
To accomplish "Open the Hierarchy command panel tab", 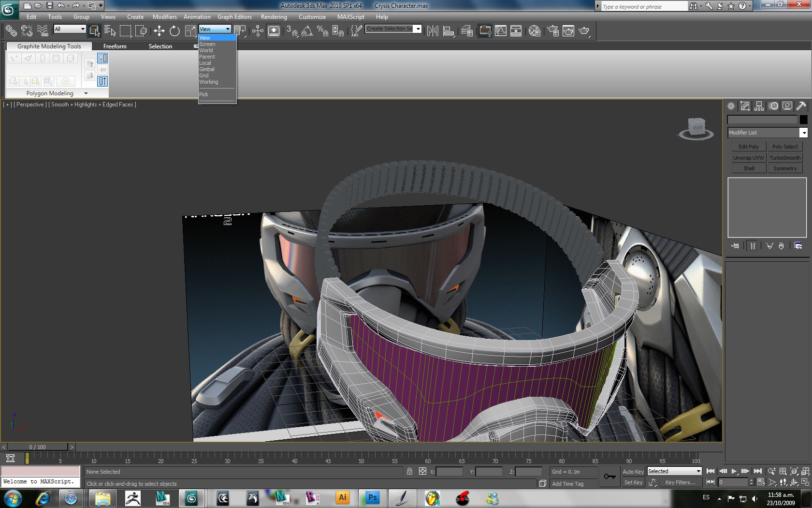I will pyautogui.click(x=759, y=106).
